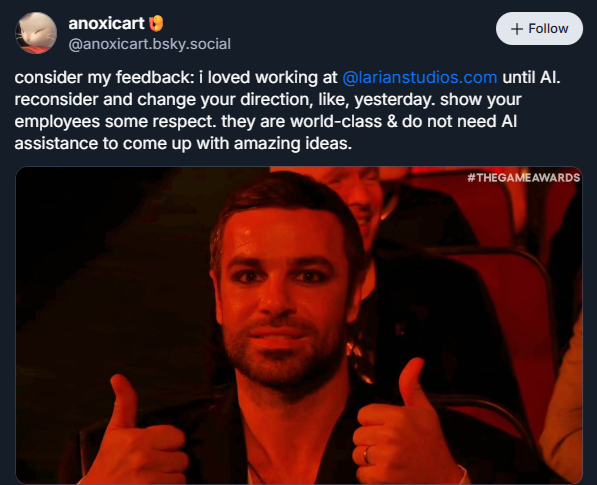Click the plus icon inside Follow button
The width and height of the screenshot is (597, 485).
click(x=517, y=29)
